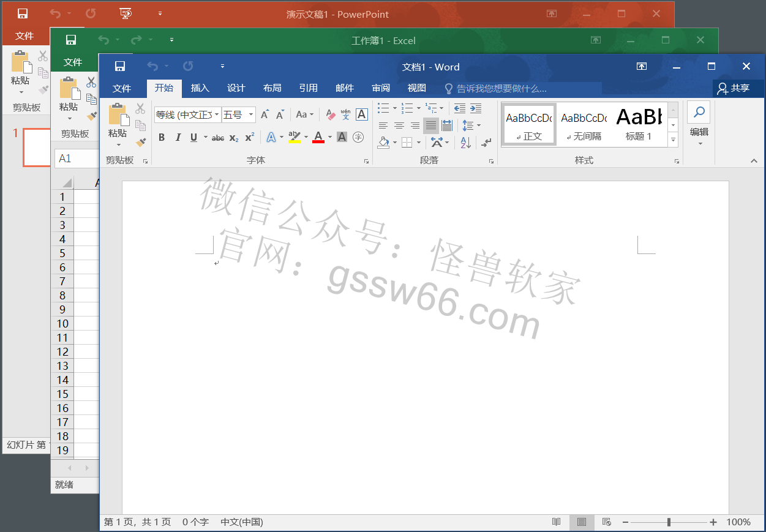Open the 文件 tab in Excel window

(73, 62)
